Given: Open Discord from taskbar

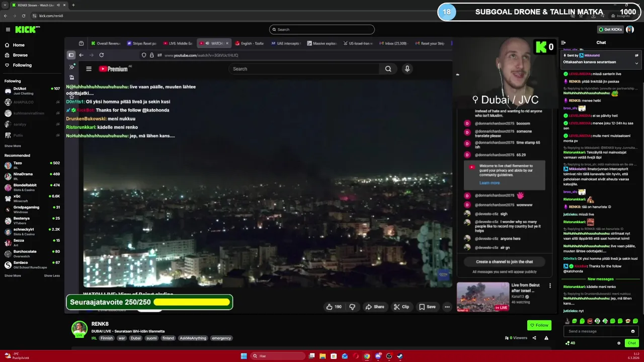Looking at the screenshot, I should tap(378, 356).
